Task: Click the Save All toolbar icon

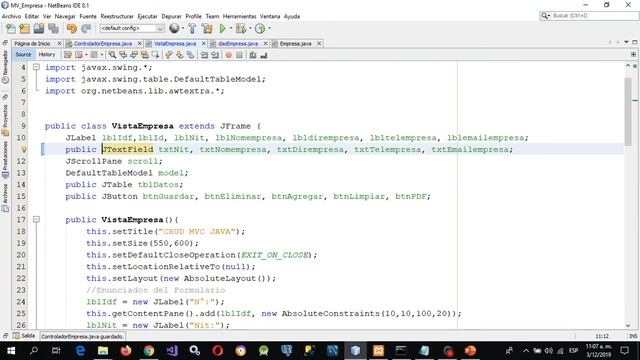Action: (53, 29)
